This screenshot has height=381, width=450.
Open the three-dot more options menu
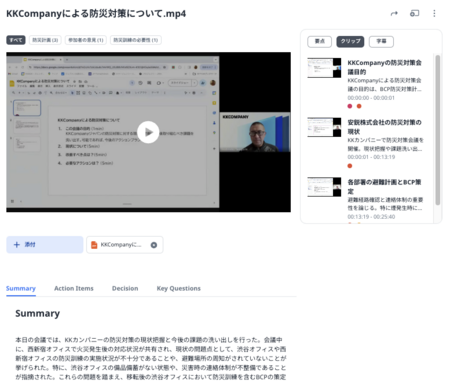click(x=434, y=13)
